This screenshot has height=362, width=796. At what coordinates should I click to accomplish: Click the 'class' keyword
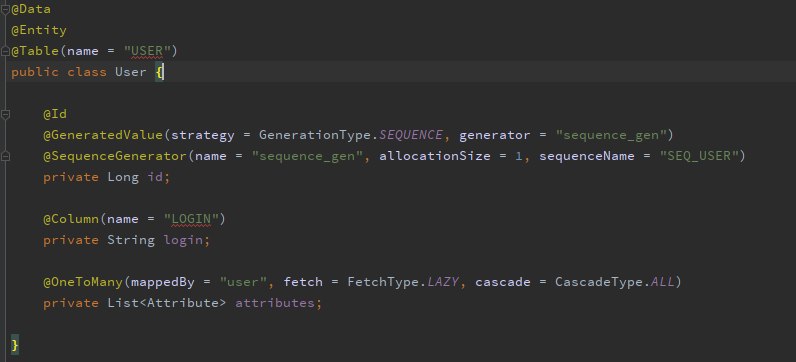[87, 72]
